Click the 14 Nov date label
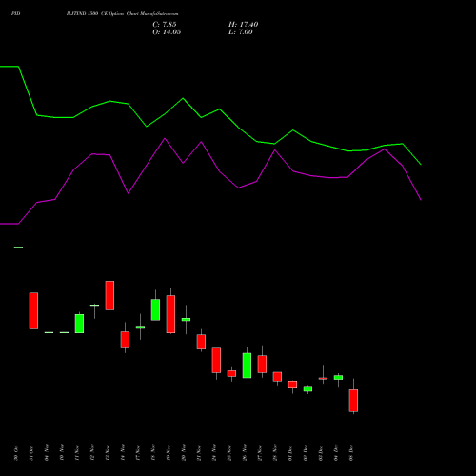476x476 pixels. [123, 453]
